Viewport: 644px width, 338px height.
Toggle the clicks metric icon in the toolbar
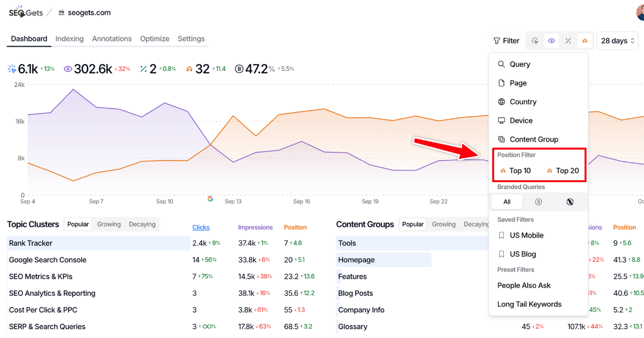point(534,40)
